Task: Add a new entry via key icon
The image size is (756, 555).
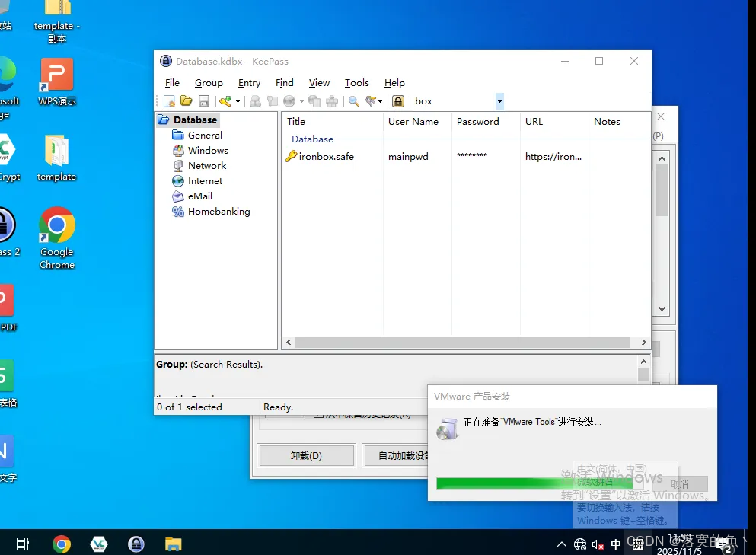Action: (225, 101)
